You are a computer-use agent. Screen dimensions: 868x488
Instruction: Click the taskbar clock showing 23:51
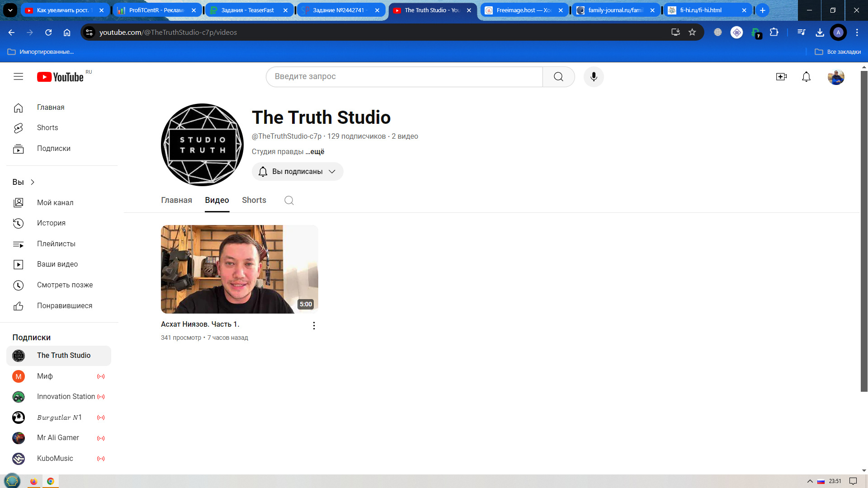pos(835,481)
